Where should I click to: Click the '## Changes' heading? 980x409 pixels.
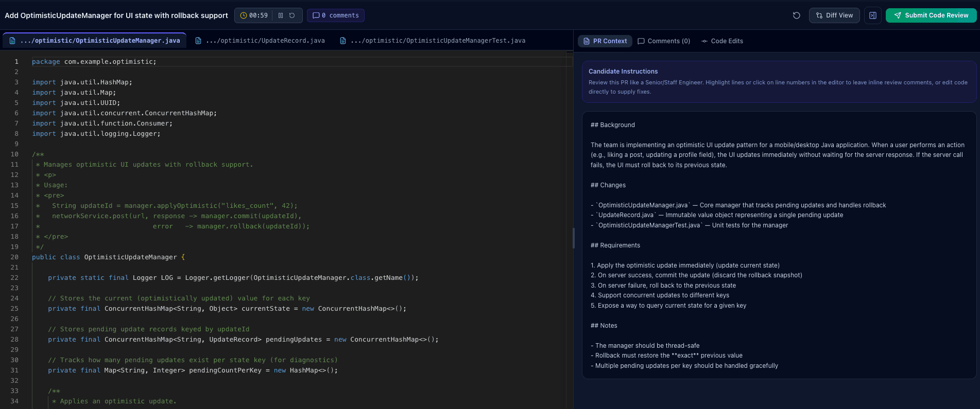coord(608,185)
